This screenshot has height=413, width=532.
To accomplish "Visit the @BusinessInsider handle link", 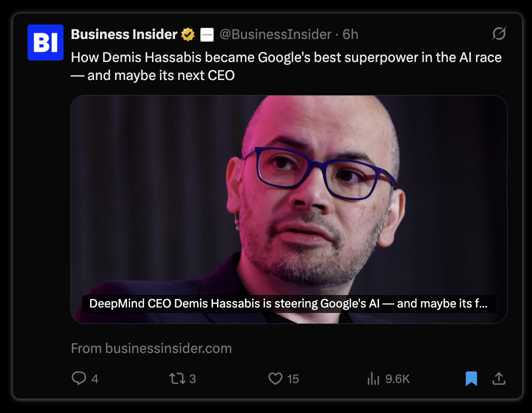I will 275,34.
